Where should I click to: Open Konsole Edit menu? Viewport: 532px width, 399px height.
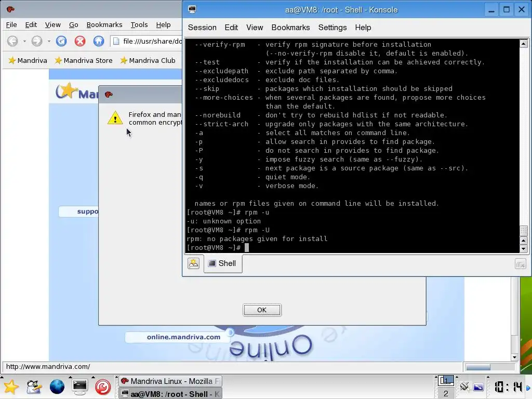(x=231, y=28)
